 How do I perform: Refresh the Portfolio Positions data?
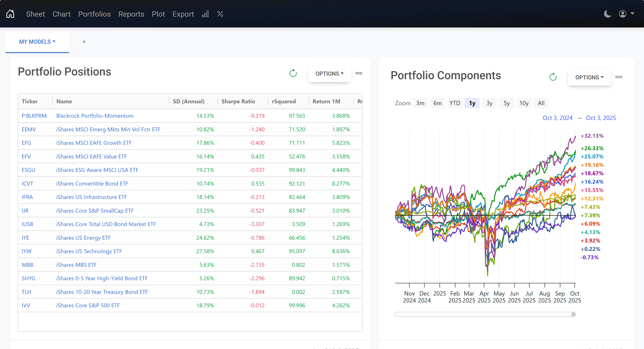[293, 73]
